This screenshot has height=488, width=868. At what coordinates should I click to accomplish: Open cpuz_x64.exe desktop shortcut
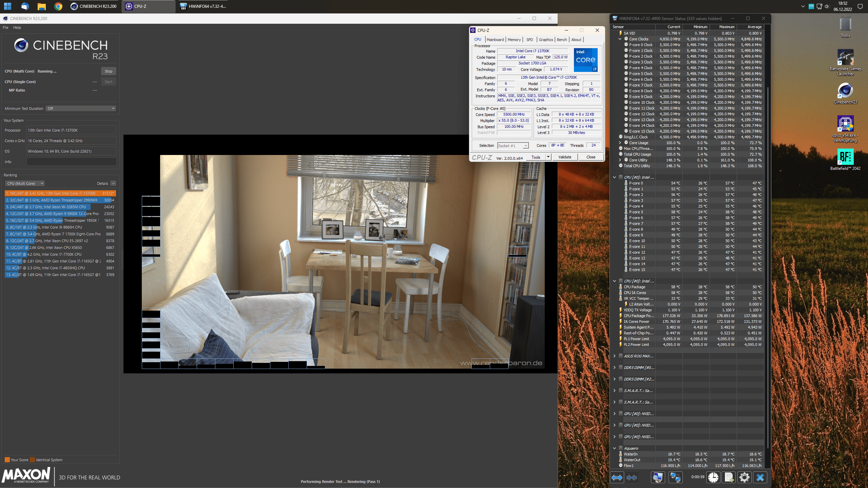click(845, 129)
